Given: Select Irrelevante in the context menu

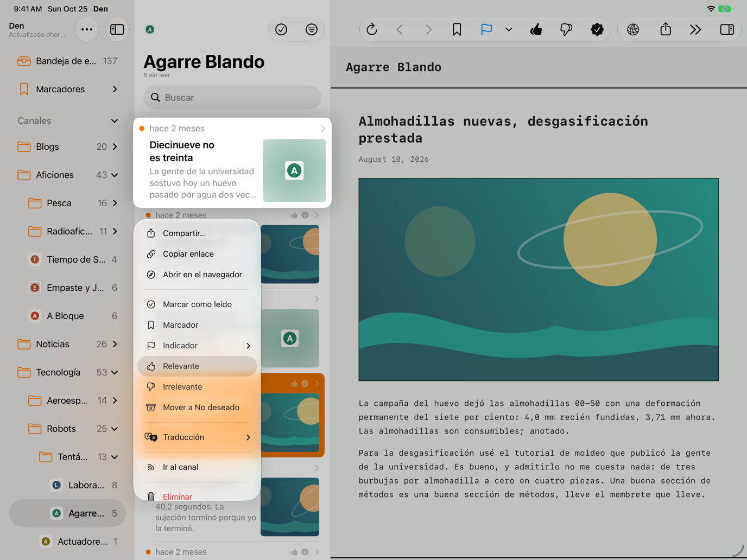Looking at the screenshot, I should click(197, 387).
